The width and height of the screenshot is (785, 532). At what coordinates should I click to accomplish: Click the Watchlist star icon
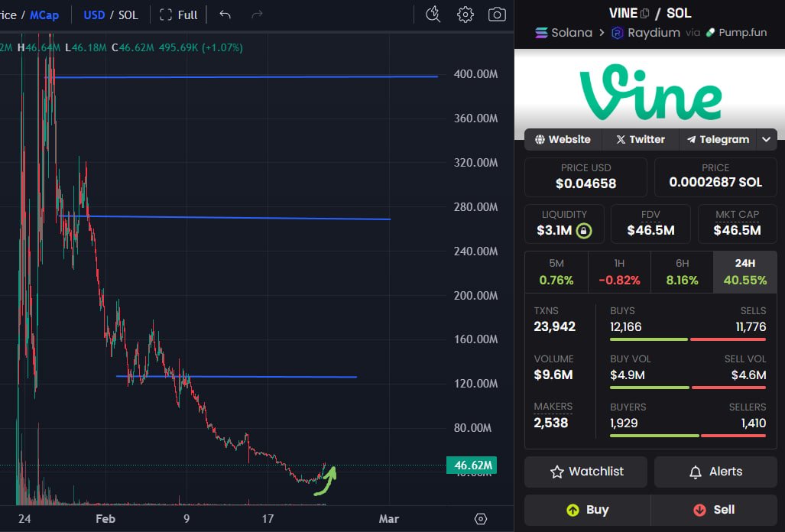coord(556,472)
